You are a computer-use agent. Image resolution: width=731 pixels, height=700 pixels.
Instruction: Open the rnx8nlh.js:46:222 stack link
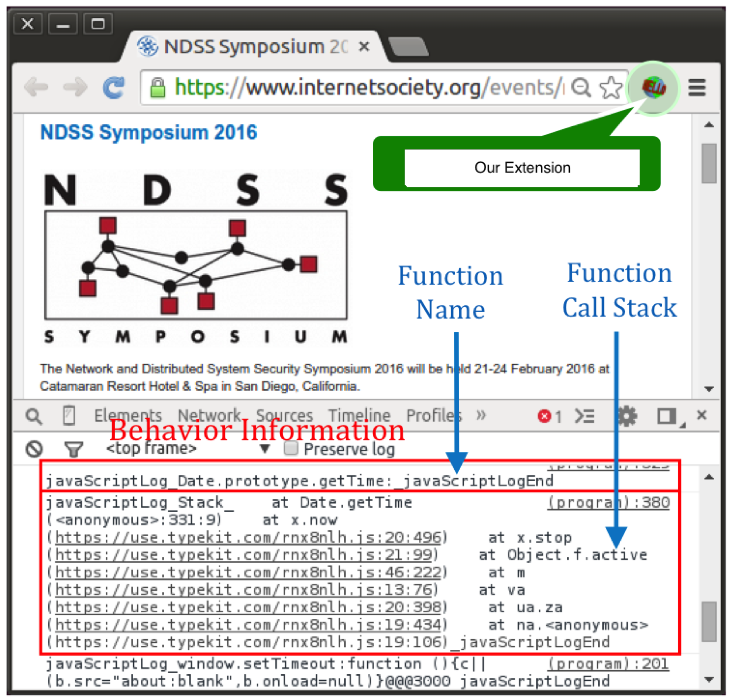248,572
